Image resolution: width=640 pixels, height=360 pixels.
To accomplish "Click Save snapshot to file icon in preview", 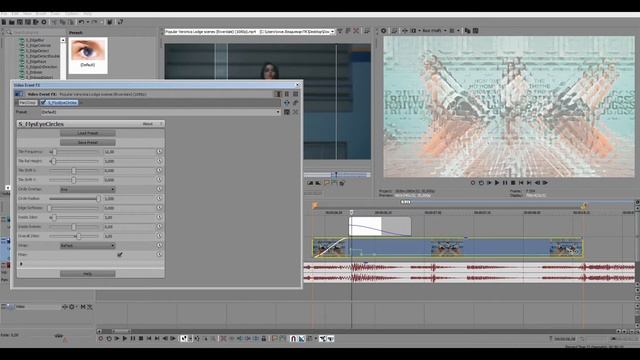I will [x=476, y=31].
